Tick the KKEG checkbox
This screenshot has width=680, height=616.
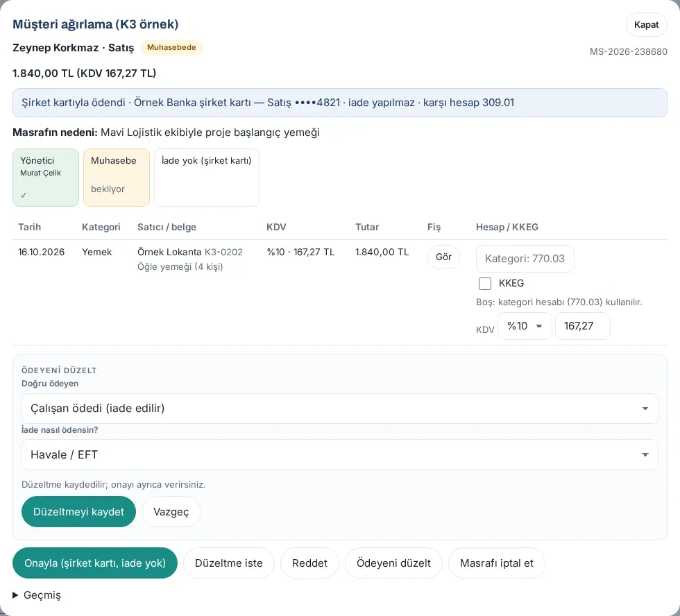(484, 284)
